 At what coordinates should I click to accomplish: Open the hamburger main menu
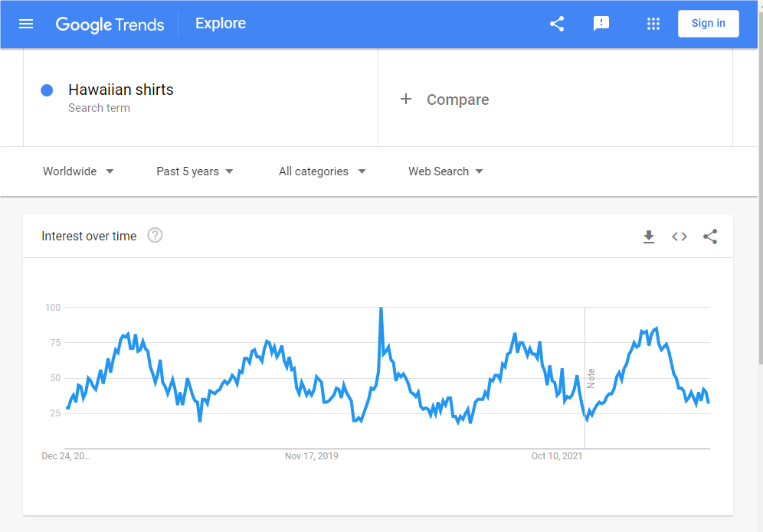click(x=26, y=24)
